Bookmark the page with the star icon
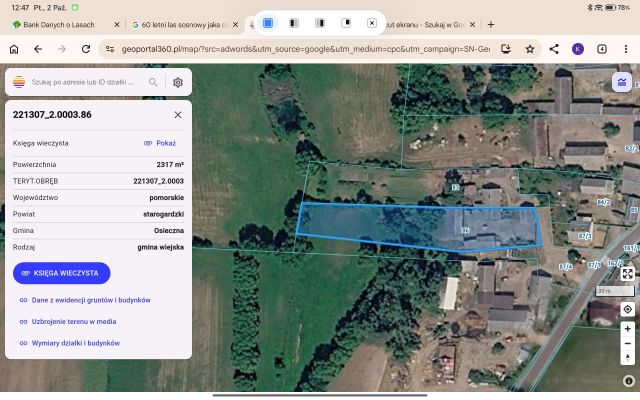This screenshot has width=640, height=400. click(x=530, y=49)
